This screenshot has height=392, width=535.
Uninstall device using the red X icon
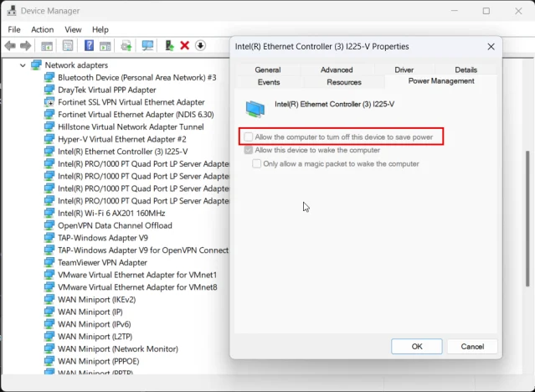point(184,45)
